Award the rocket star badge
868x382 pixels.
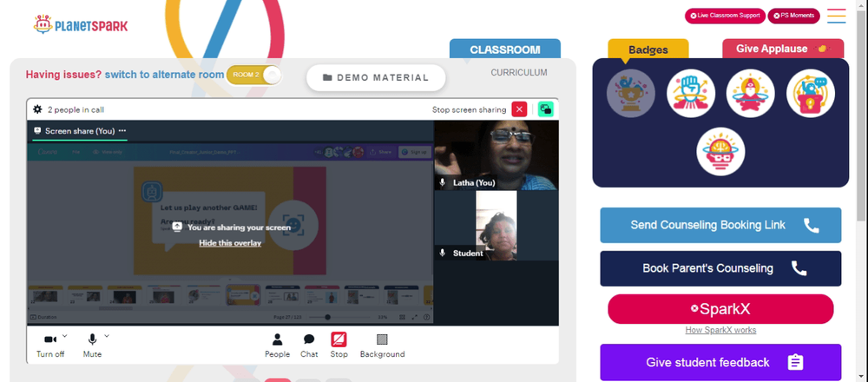pyautogui.click(x=751, y=93)
